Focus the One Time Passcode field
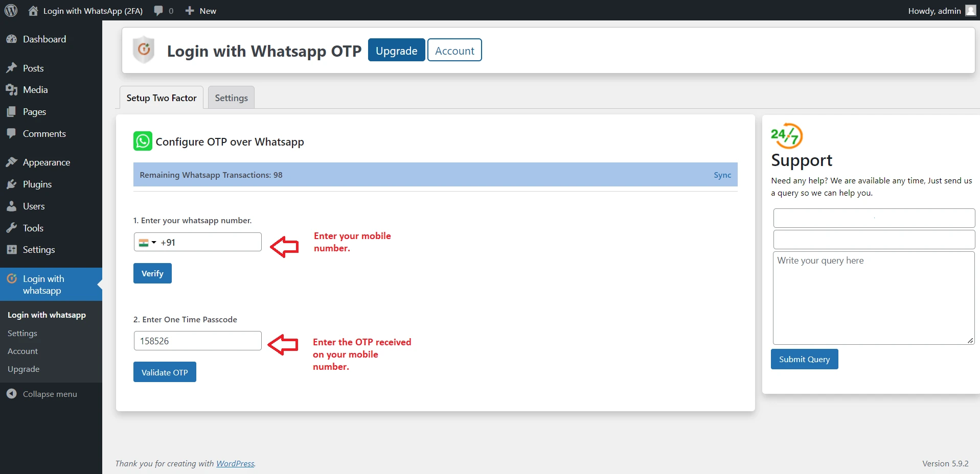Viewport: 980px width, 474px height. point(197,341)
